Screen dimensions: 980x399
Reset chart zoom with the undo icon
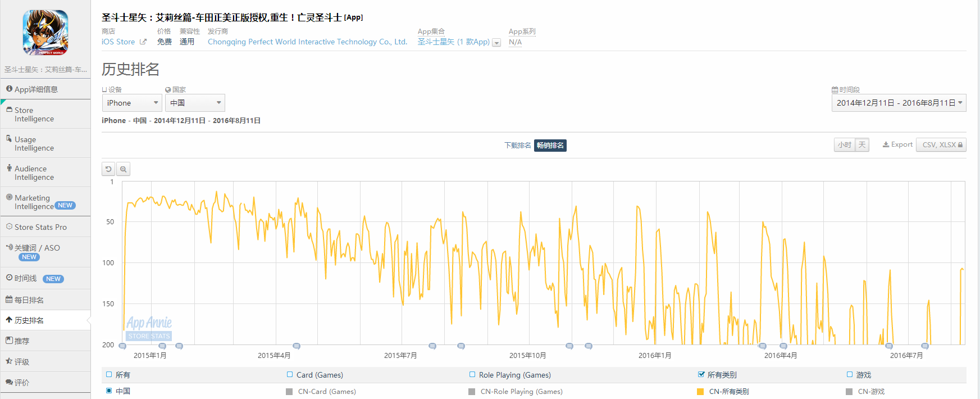[108, 169]
